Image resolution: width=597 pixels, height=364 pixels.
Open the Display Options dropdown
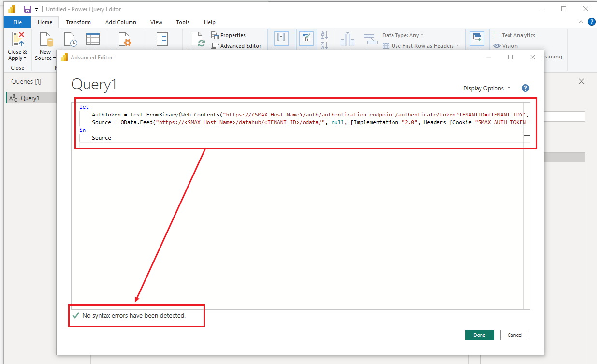pos(486,88)
